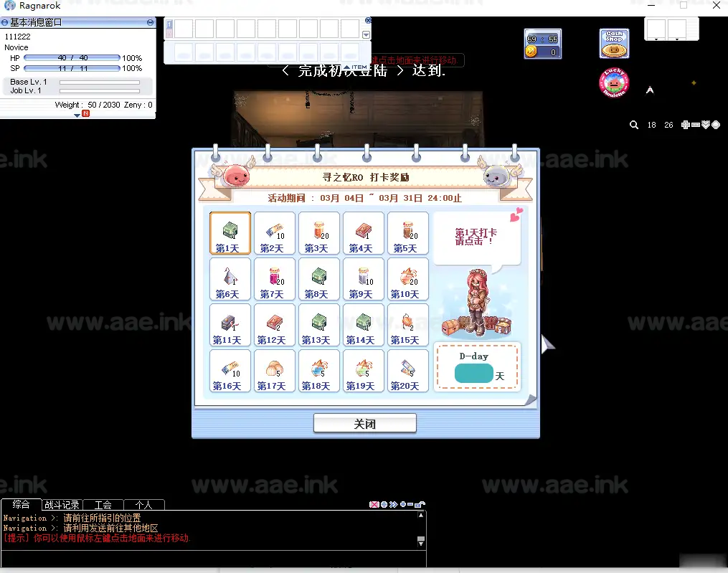
Task: Select the 第4天 reward tile
Action: [364, 233]
